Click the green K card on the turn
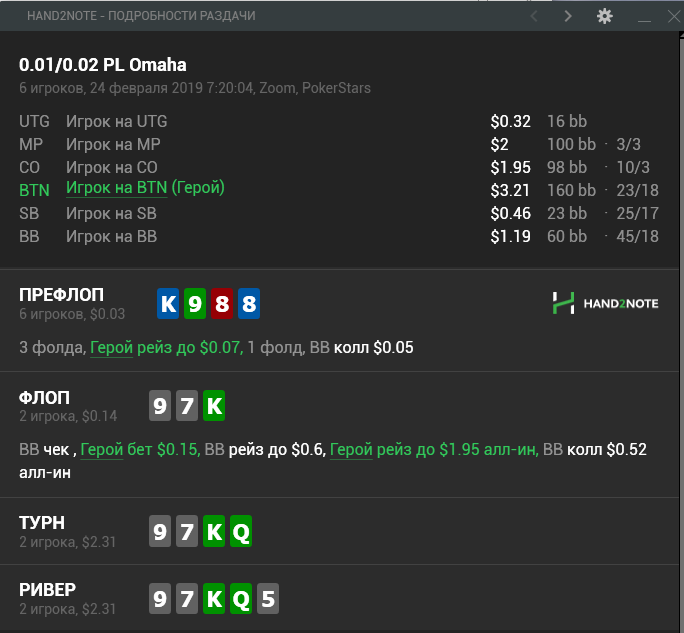 pos(214,531)
